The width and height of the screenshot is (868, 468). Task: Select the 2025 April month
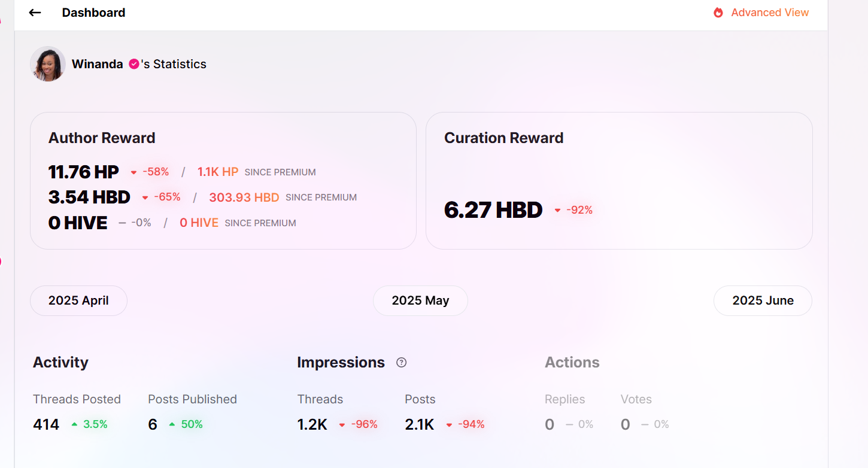tap(78, 300)
